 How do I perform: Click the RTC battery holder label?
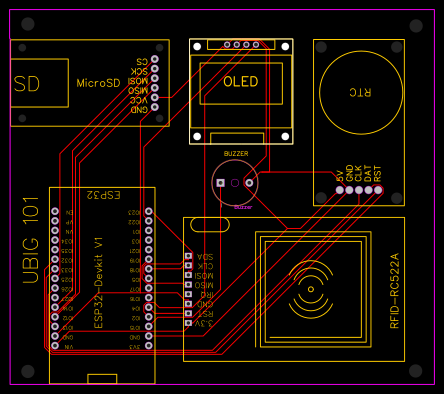click(360, 93)
